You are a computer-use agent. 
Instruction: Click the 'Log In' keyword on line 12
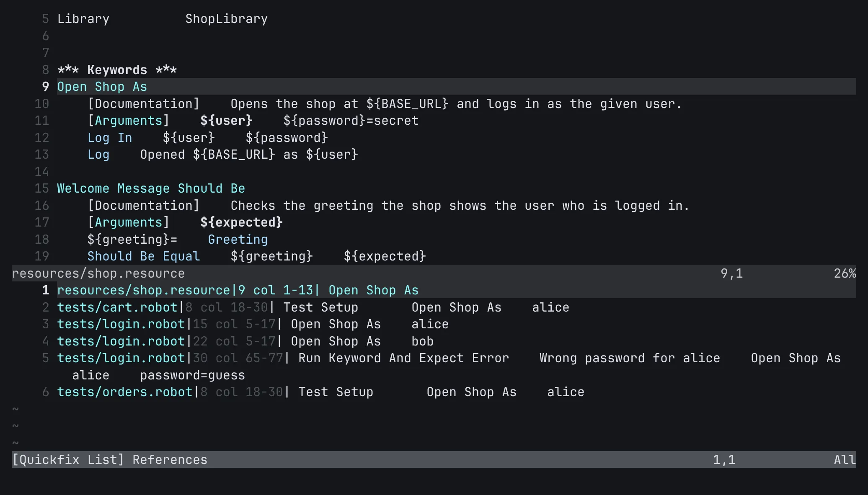[x=109, y=138]
